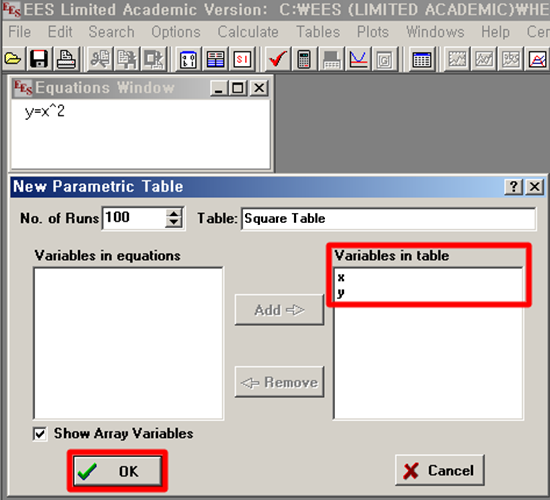The width and height of the screenshot is (550, 500).
Task: Decrease No. of Runs with down arrow
Action: [174, 223]
